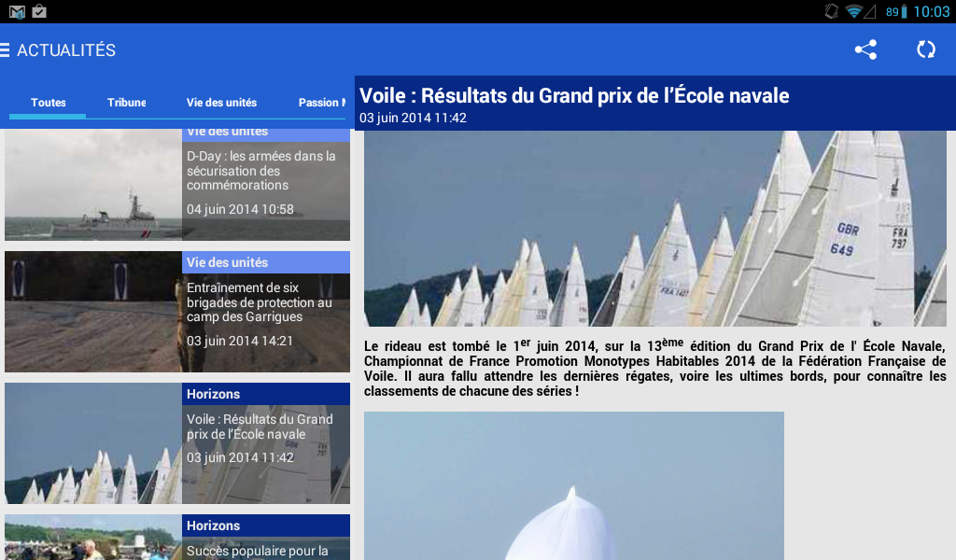
Task: Share the current article
Action: (865, 49)
